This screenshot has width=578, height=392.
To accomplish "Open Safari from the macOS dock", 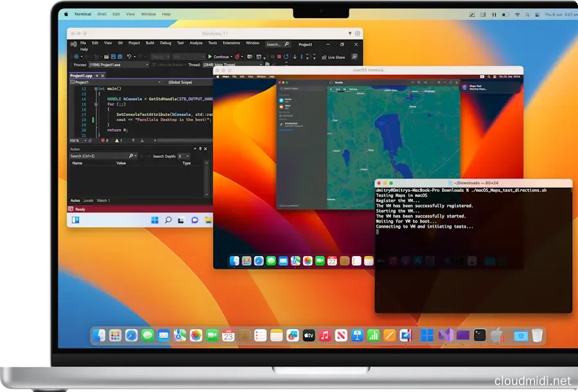I will 132,336.
